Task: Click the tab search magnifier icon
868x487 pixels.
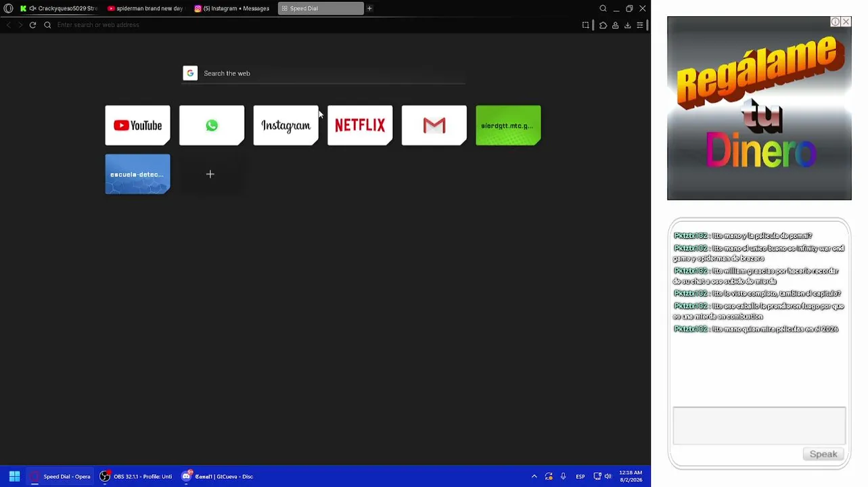Action: point(603,8)
